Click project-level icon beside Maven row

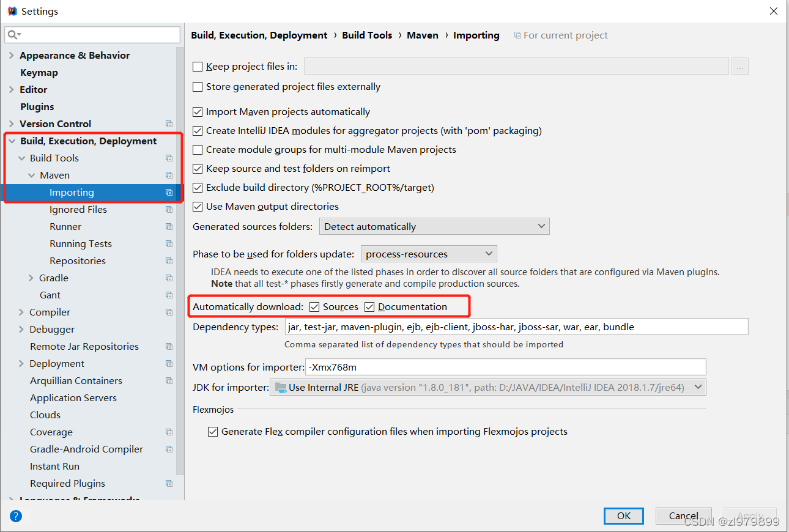point(169,175)
